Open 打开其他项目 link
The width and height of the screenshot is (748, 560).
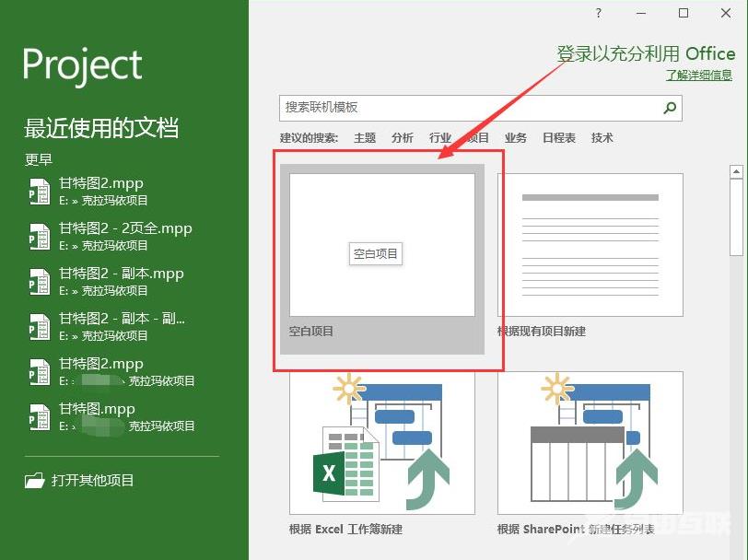[x=92, y=481]
